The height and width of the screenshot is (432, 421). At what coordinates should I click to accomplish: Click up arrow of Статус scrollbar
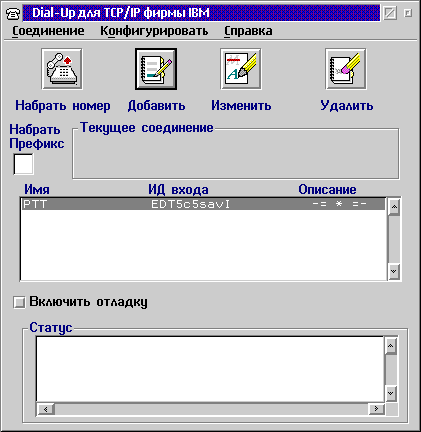tap(391, 346)
